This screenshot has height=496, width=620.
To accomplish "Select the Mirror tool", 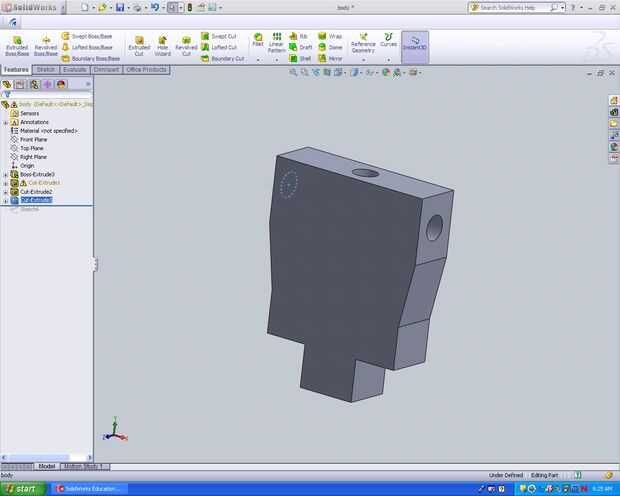I will (330, 59).
